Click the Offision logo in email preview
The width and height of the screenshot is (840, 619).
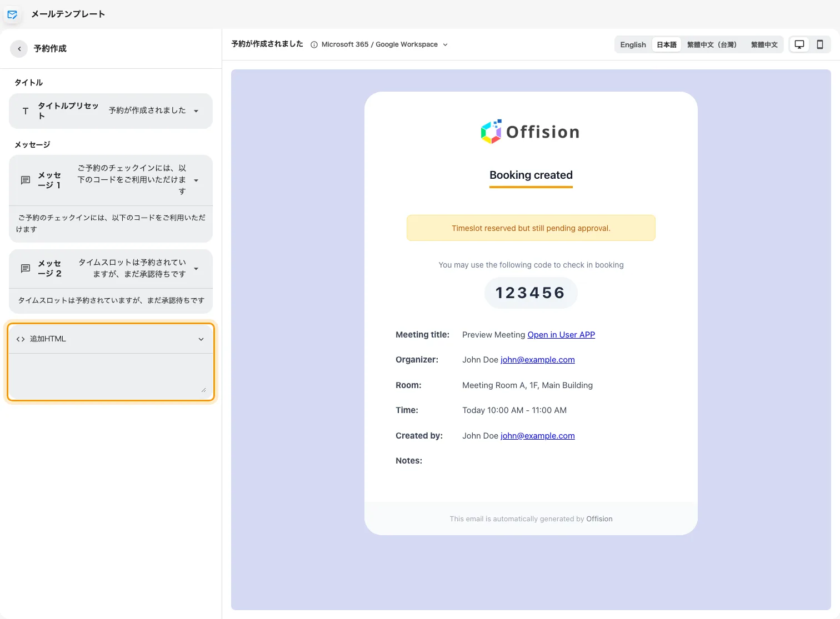pyautogui.click(x=531, y=132)
